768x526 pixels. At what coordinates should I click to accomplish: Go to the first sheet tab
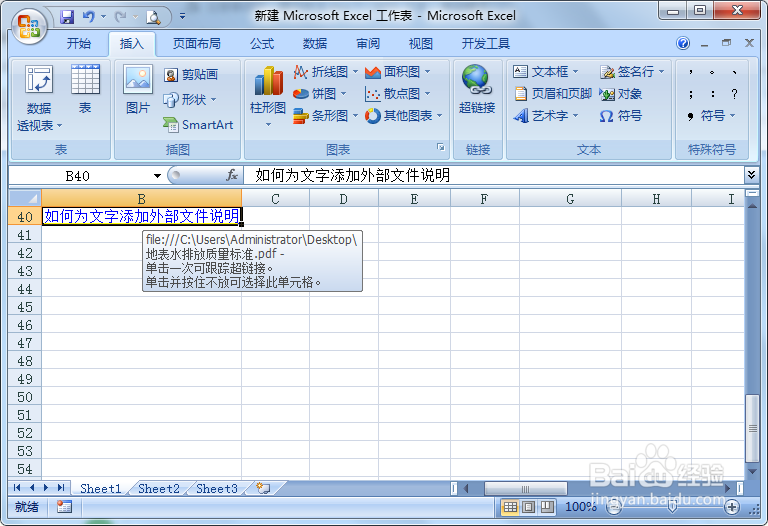[x=17, y=487]
